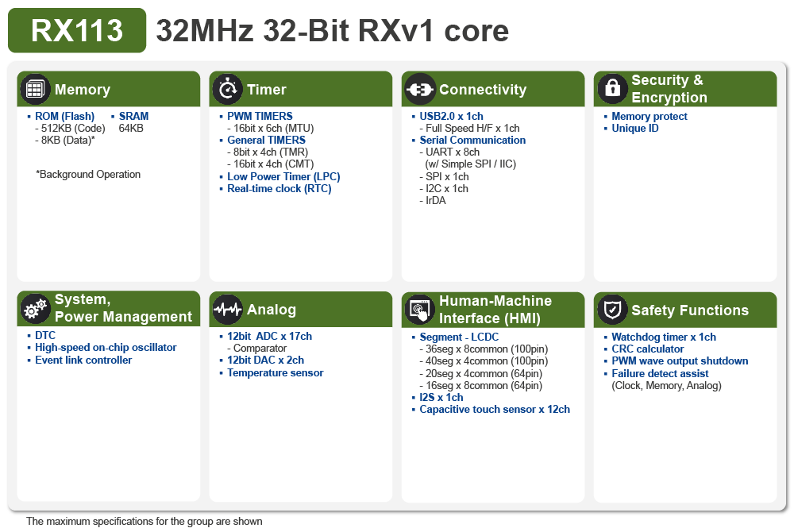Switch to the Connectivity panel header
The width and height of the screenshot is (794, 532).
click(x=492, y=89)
